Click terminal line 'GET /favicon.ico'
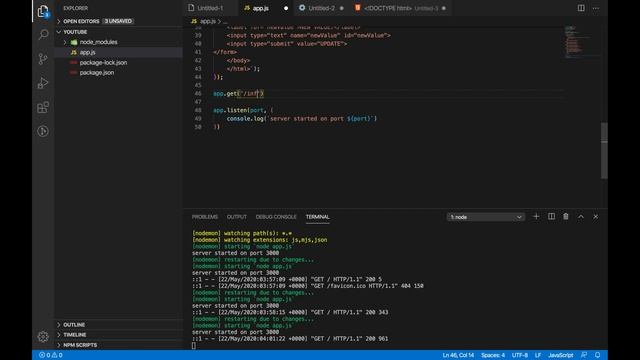The height and width of the screenshot is (360, 640). pyautogui.click(x=308, y=286)
